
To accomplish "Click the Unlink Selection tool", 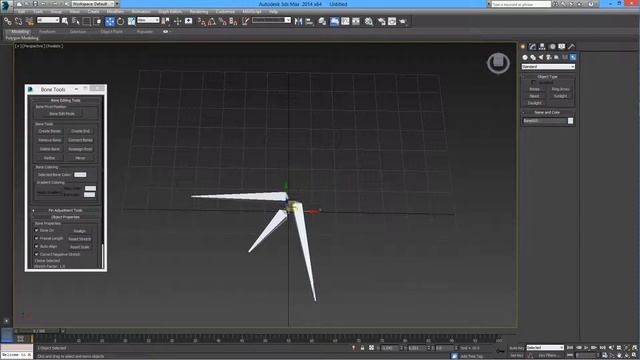I will pyautogui.click(x=18, y=21).
